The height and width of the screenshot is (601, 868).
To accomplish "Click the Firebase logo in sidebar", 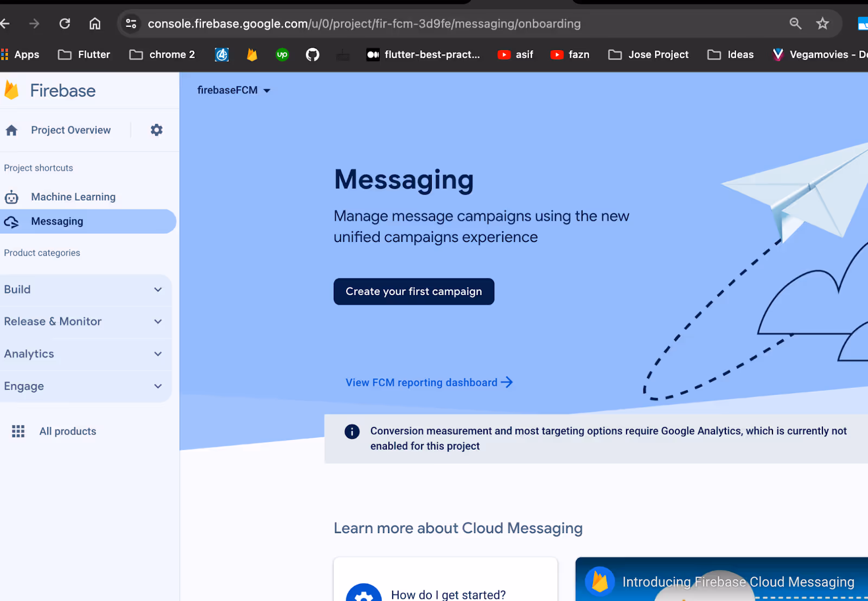I will coord(50,90).
